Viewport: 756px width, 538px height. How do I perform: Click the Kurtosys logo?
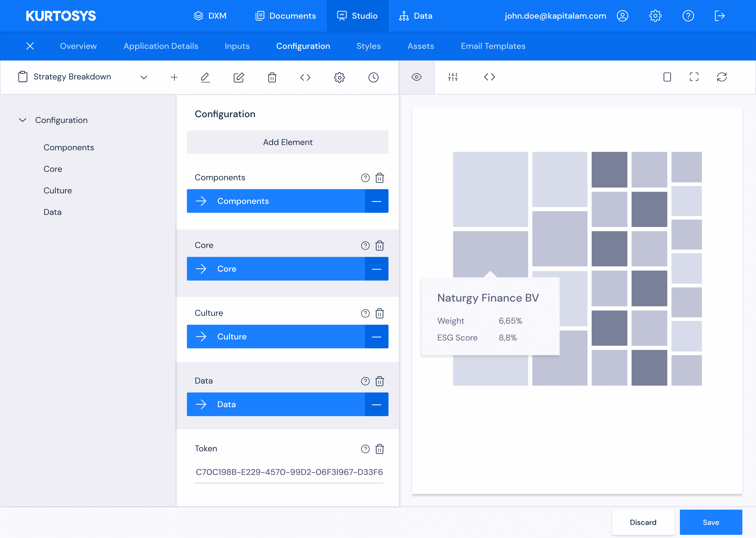point(61,16)
